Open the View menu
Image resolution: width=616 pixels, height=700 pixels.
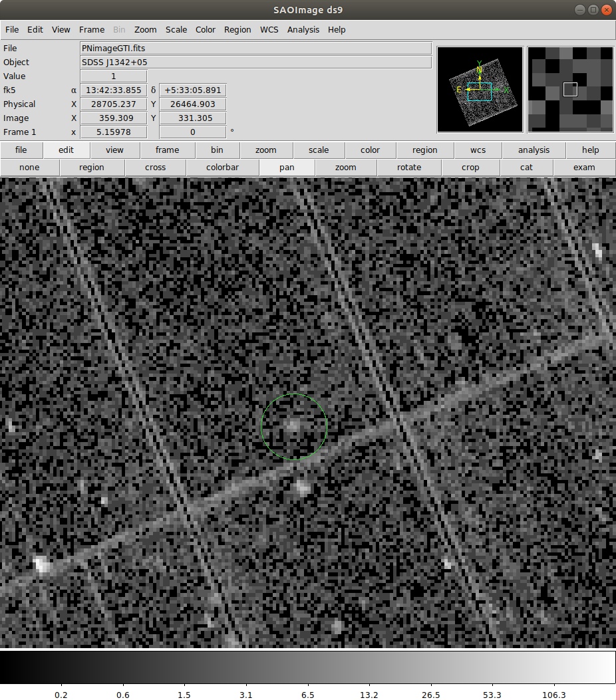(x=61, y=30)
